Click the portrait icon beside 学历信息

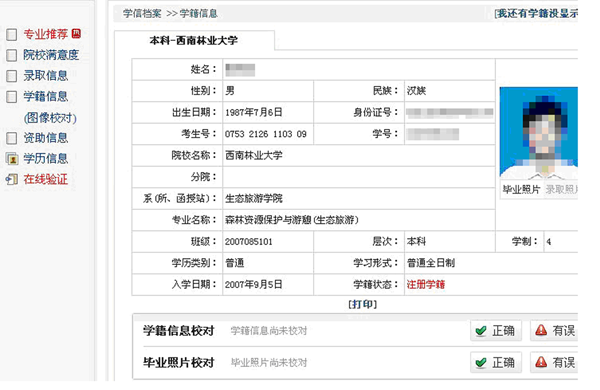(12, 158)
